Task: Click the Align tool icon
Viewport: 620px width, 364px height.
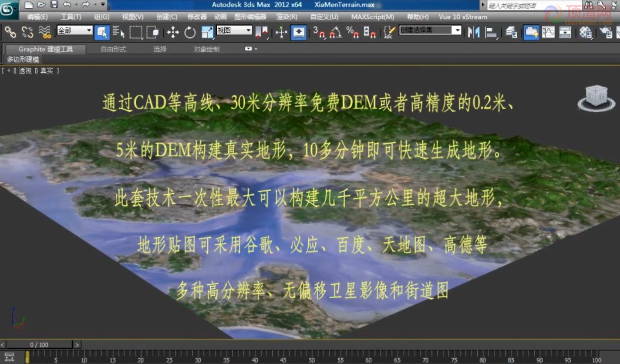Action: pos(491,32)
